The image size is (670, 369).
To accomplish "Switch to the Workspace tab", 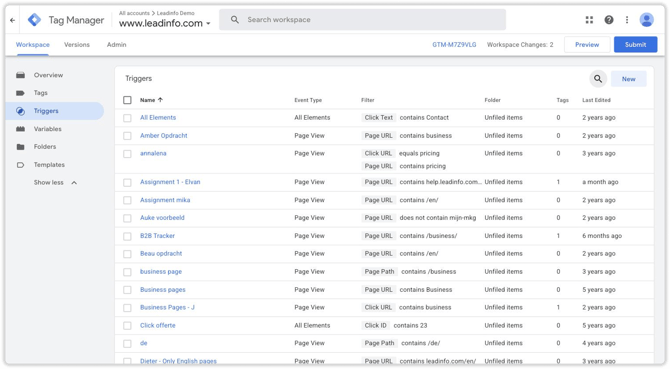I will coord(32,44).
